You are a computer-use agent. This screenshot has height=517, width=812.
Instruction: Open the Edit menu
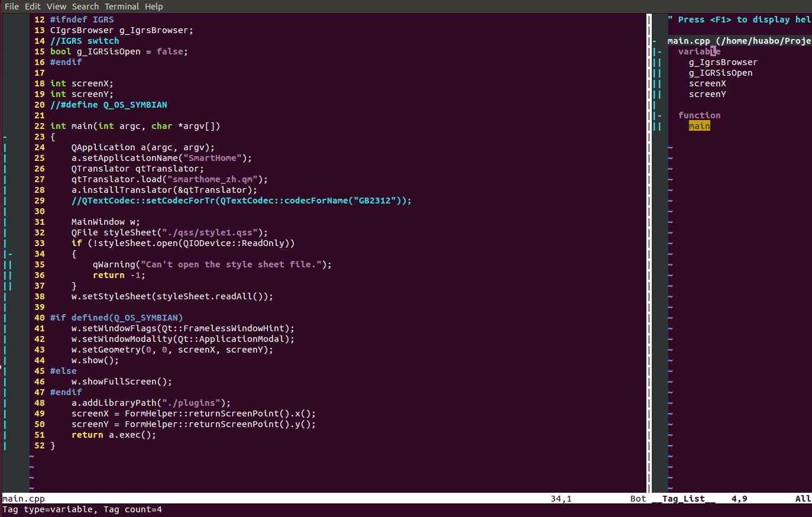click(33, 6)
